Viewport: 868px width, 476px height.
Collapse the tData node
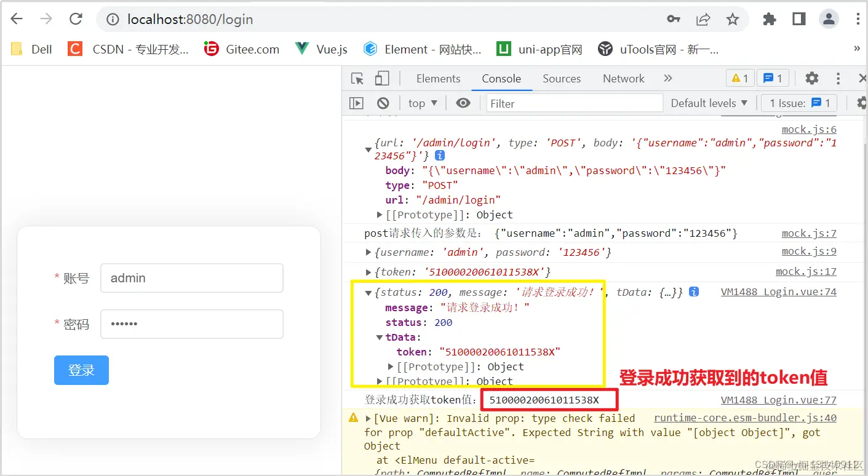click(x=380, y=337)
